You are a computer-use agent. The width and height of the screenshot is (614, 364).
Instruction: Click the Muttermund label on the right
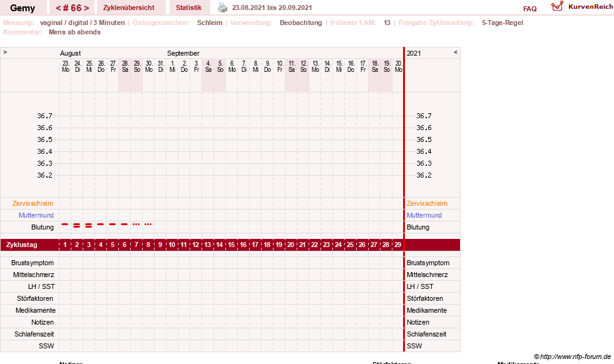pyautogui.click(x=424, y=215)
